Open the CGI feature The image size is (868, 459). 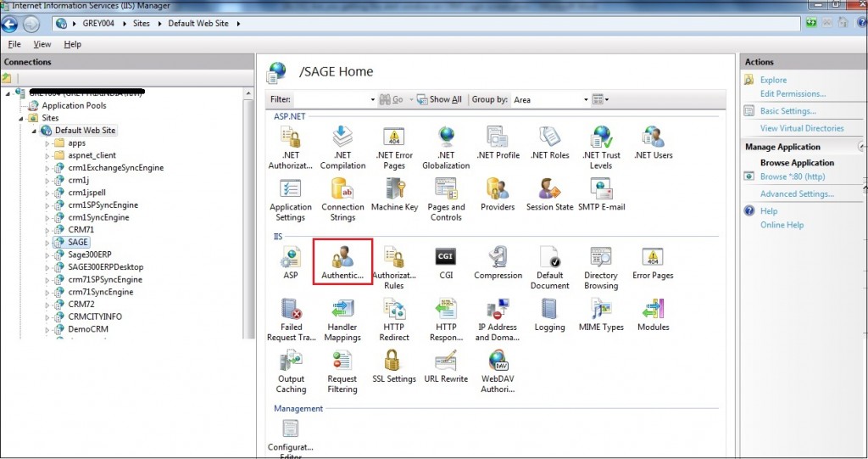[x=446, y=263]
